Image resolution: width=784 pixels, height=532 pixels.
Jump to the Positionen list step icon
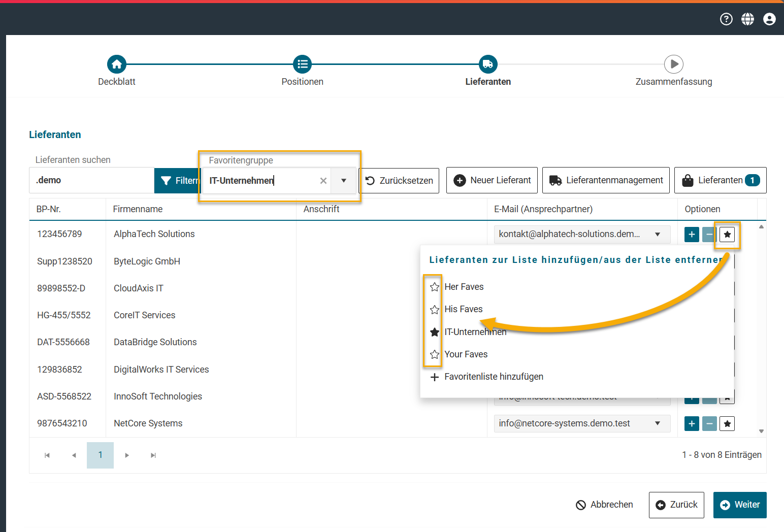coord(303,64)
